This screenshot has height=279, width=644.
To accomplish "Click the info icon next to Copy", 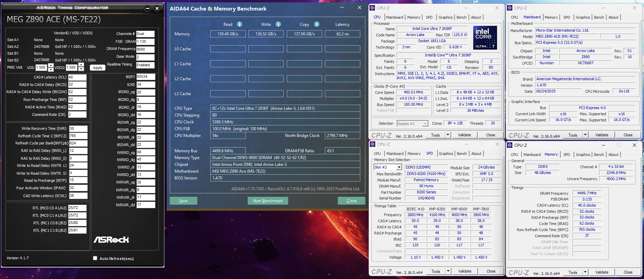I will (317, 24).
